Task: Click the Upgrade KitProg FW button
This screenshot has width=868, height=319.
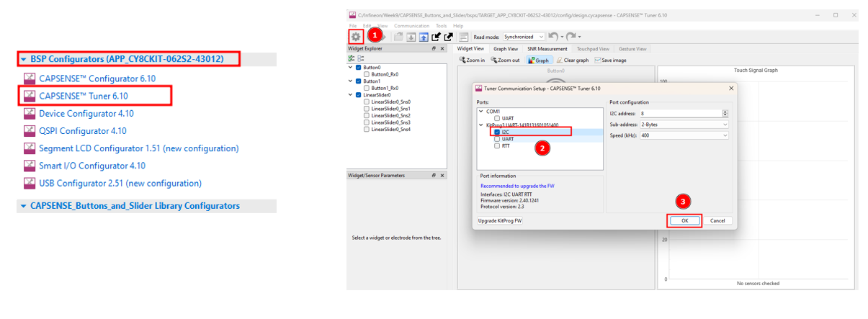Action: (500, 221)
